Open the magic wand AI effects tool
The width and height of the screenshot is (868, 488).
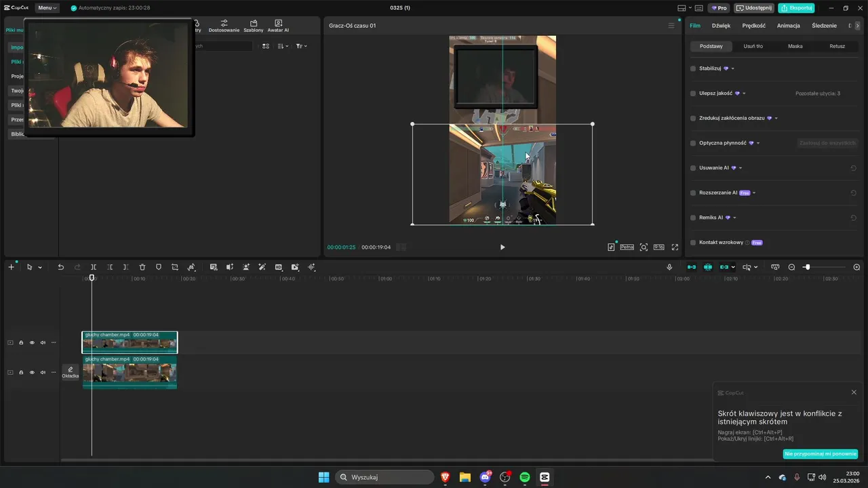tap(262, 267)
